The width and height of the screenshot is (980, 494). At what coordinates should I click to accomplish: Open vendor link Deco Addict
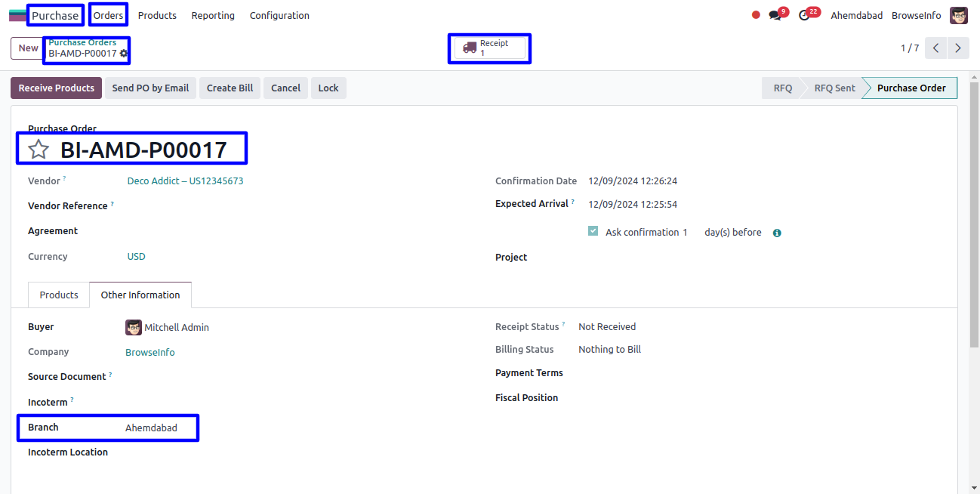[x=185, y=181]
